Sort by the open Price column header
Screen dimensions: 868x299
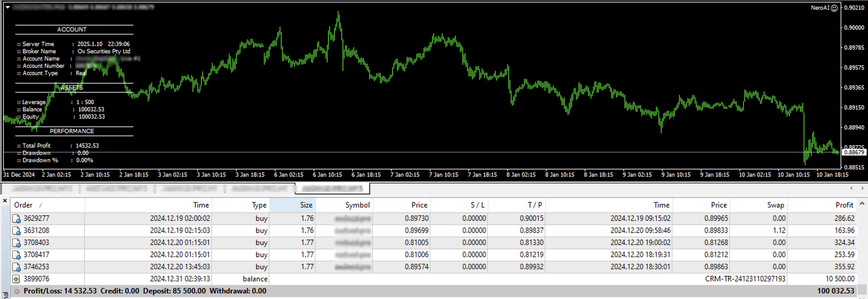(402, 205)
